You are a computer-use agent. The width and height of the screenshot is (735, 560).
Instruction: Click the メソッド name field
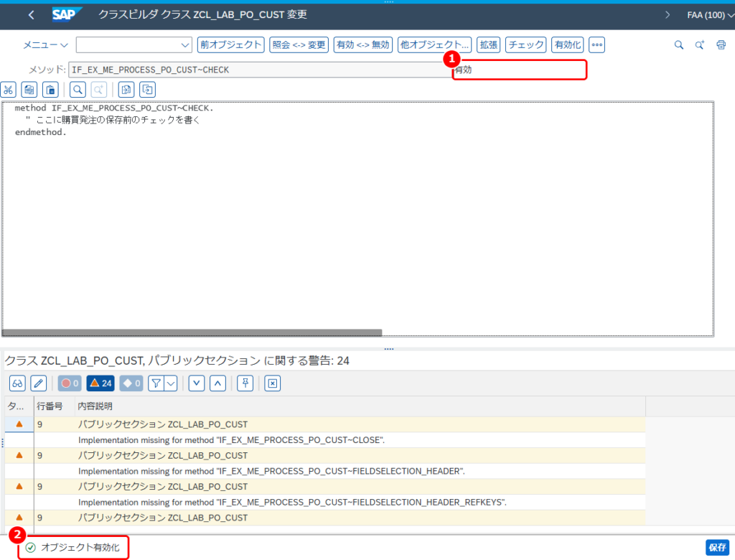click(x=260, y=70)
